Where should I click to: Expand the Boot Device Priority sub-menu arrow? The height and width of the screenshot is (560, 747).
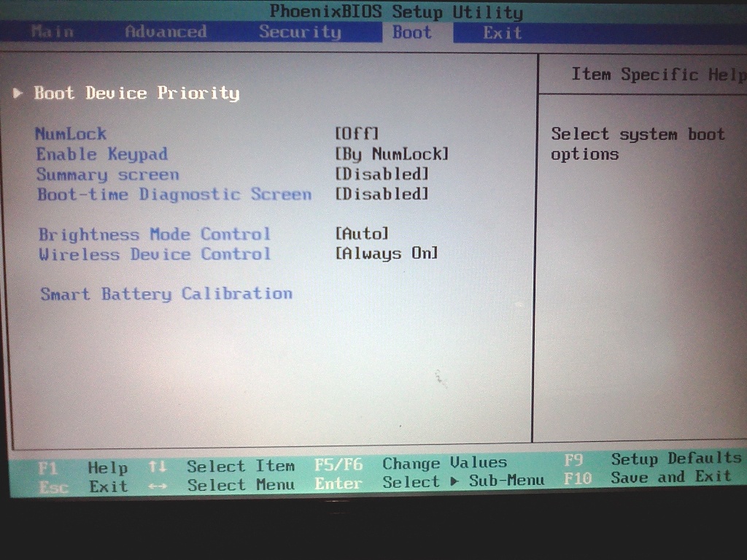click(18, 93)
